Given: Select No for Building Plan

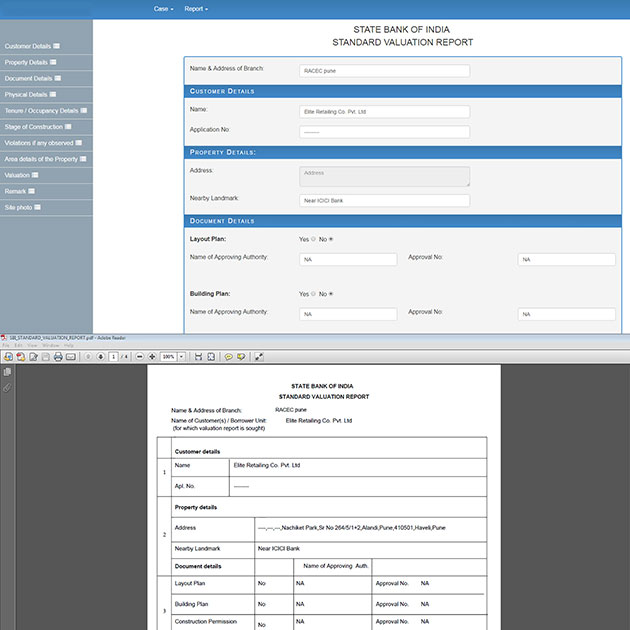Looking at the screenshot, I should tap(331, 294).
